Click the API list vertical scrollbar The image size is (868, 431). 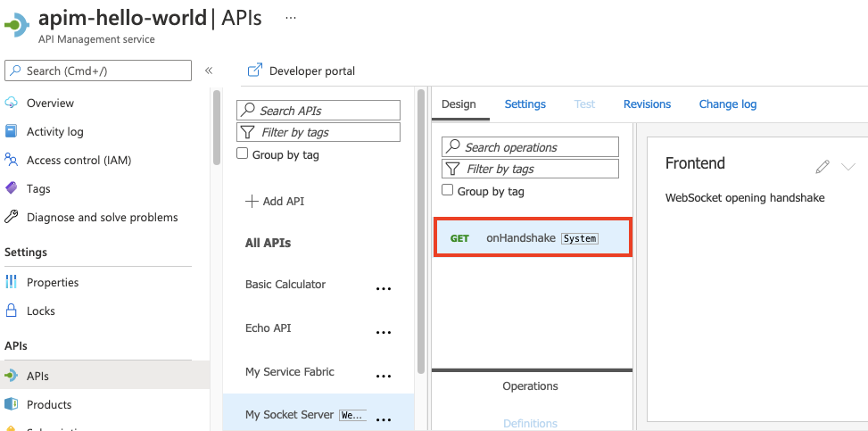421,230
